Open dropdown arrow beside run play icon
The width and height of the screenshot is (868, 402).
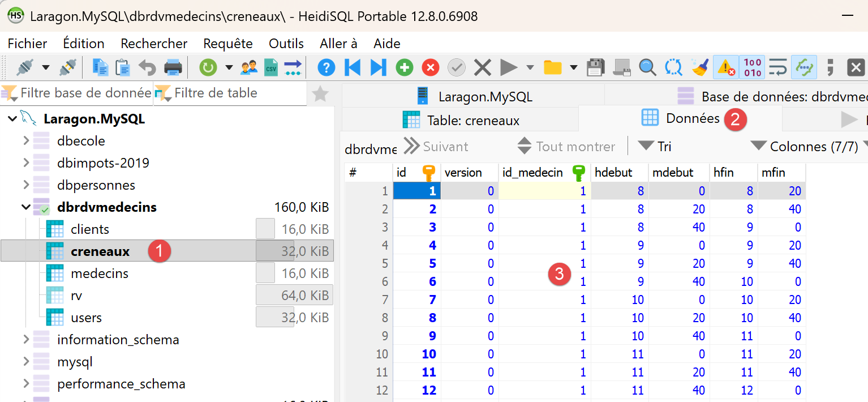click(530, 68)
